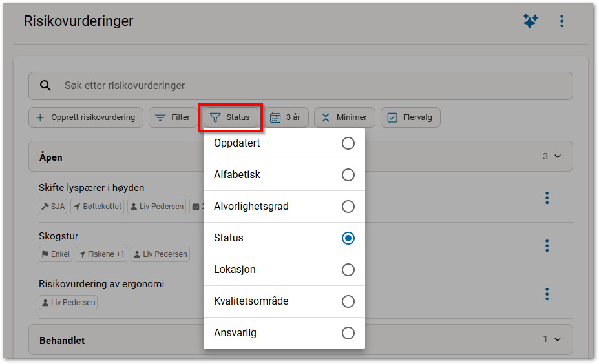Focus the Søk etter risikovurderinger field
599x364 pixels.
pos(300,86)
